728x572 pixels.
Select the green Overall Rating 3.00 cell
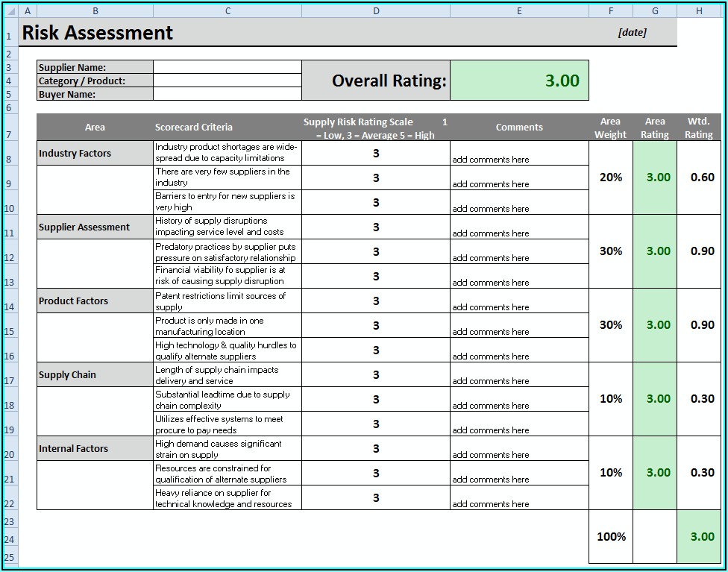pos(519,81)
